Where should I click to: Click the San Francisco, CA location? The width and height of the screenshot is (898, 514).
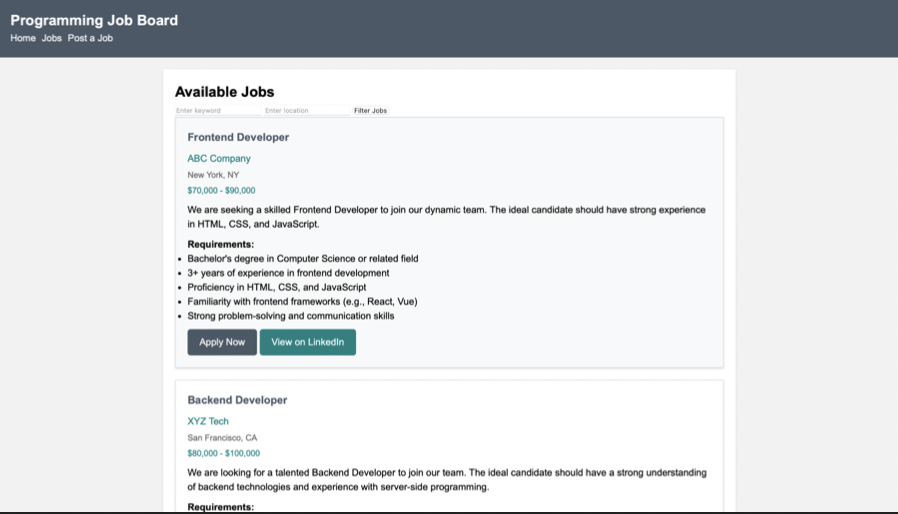click(x=222, y=438)
